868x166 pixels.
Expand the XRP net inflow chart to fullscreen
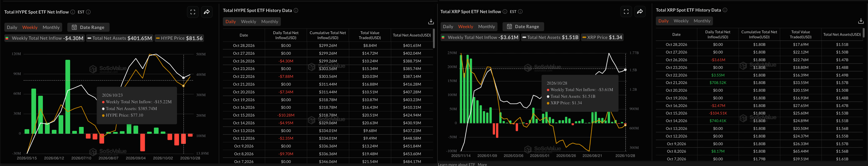pos(626,11)
